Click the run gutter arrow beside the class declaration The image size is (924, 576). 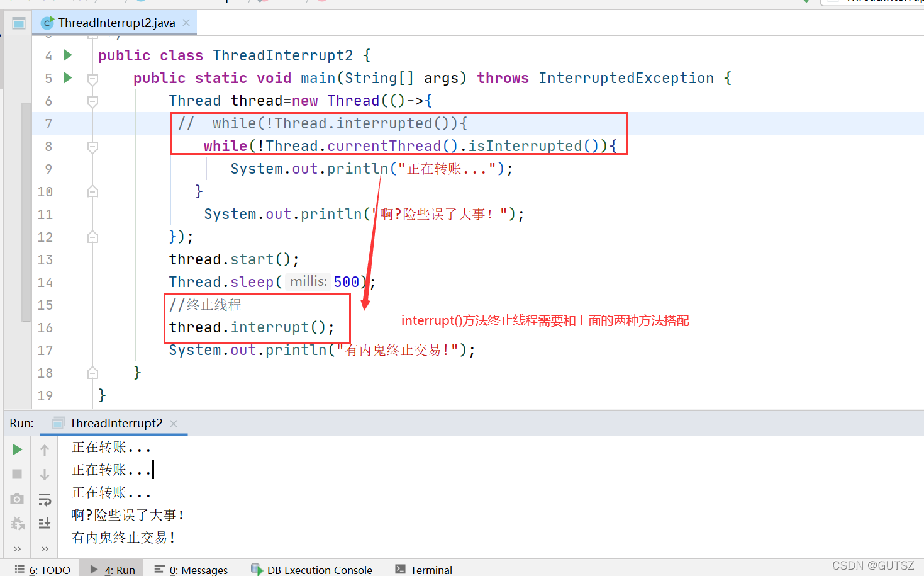tap(68, 55)
